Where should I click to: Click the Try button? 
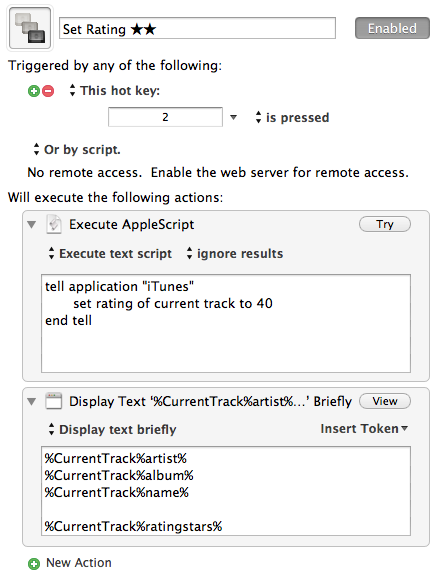point(385,224)
